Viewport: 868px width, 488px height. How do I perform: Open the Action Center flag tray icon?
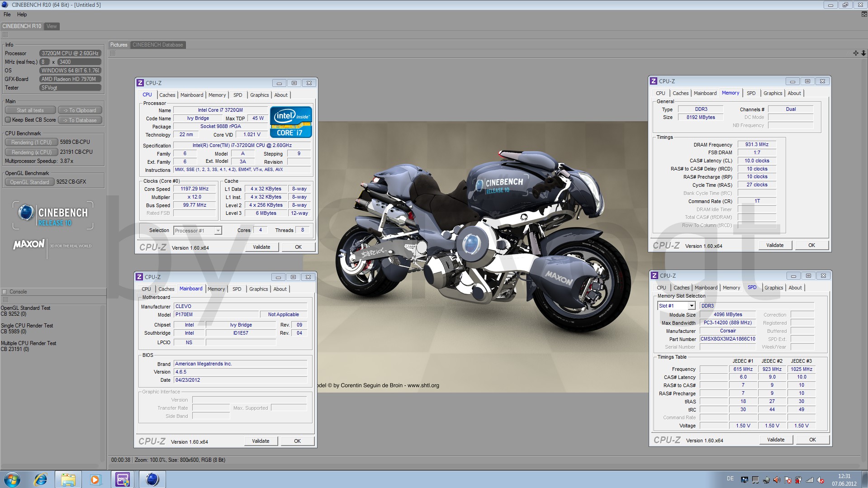[787, 480]
